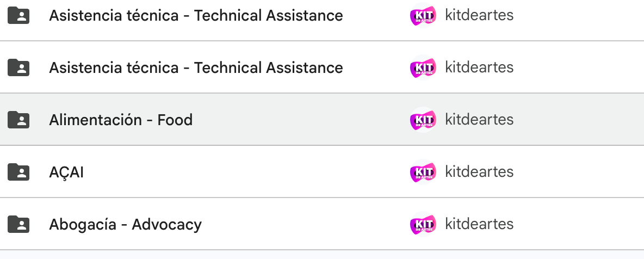
Task: Click kitdeartes in the second Asistencia técnica row
Action: point(479,67)
